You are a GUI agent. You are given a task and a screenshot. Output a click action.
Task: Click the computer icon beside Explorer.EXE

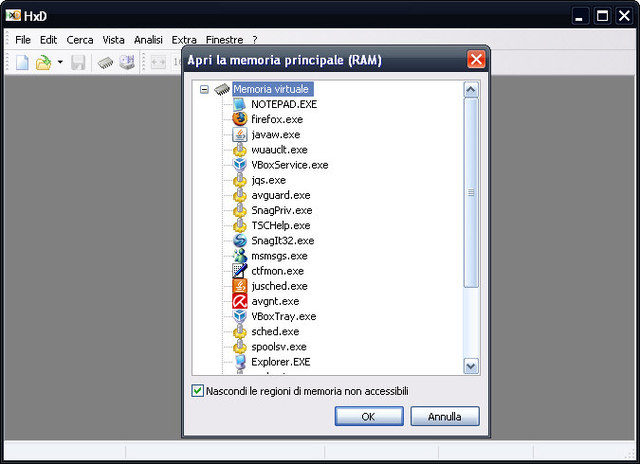coord(240,362)
